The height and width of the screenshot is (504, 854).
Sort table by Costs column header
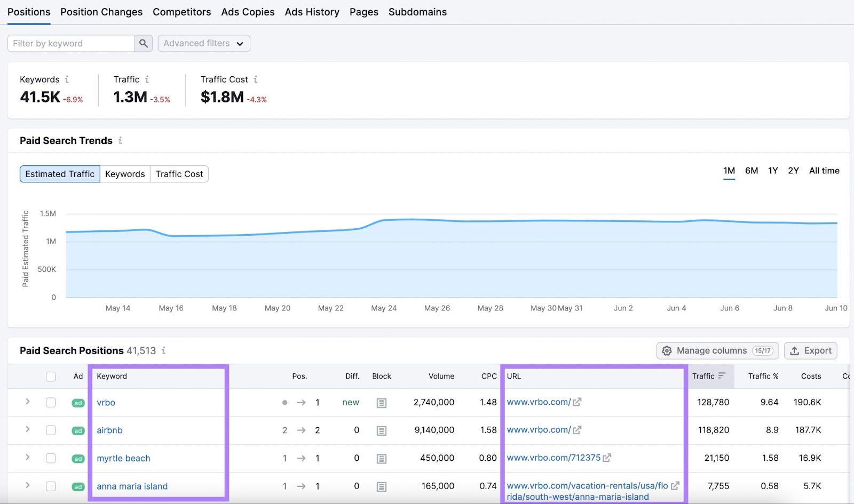coord(811,376)
